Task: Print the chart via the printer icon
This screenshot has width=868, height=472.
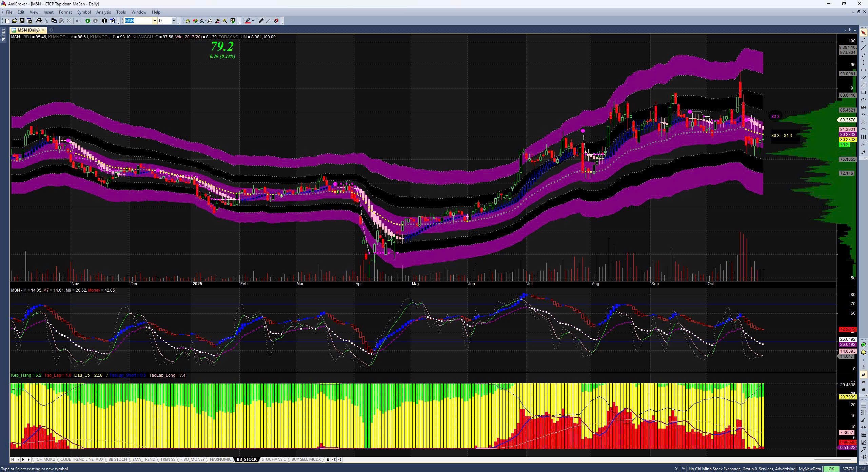Action: (x=39, y=21)
